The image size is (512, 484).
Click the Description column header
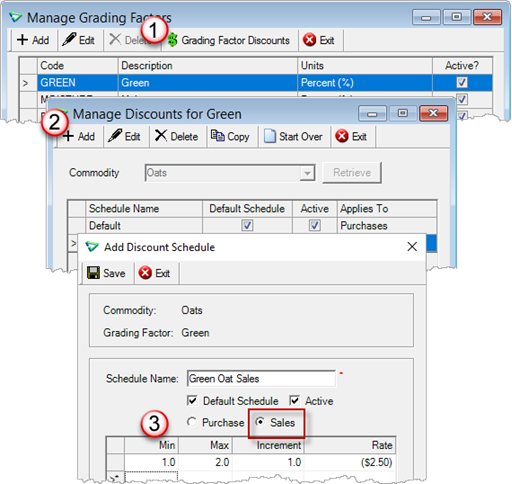(208, 66)
